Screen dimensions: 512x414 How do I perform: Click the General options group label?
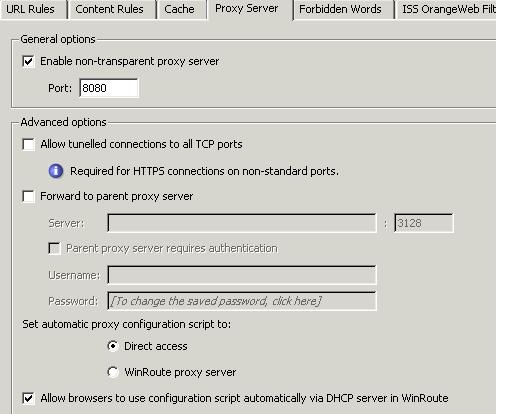click(x=58, y=39)
